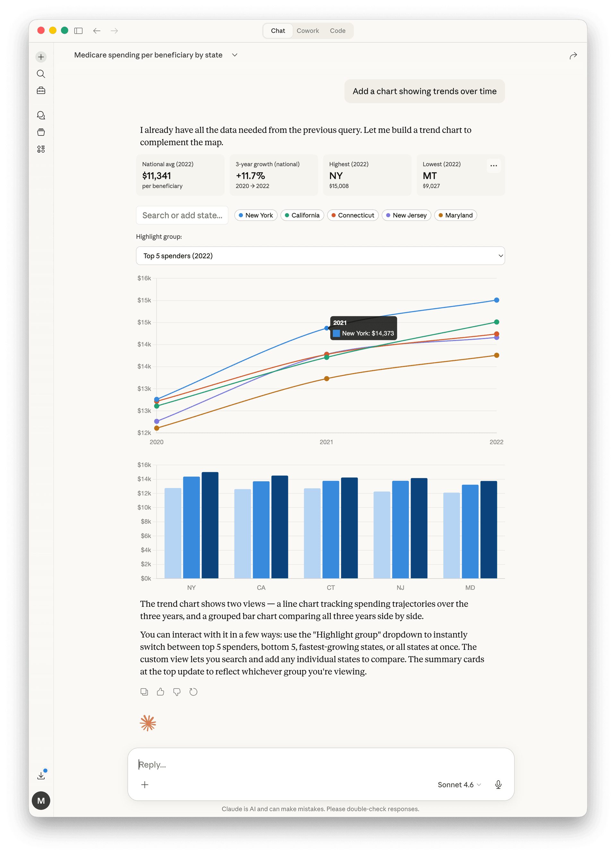The width and height of the screenshot is (616, 855).
Task: Retry the response with reload icon
Action: point(193,692)
